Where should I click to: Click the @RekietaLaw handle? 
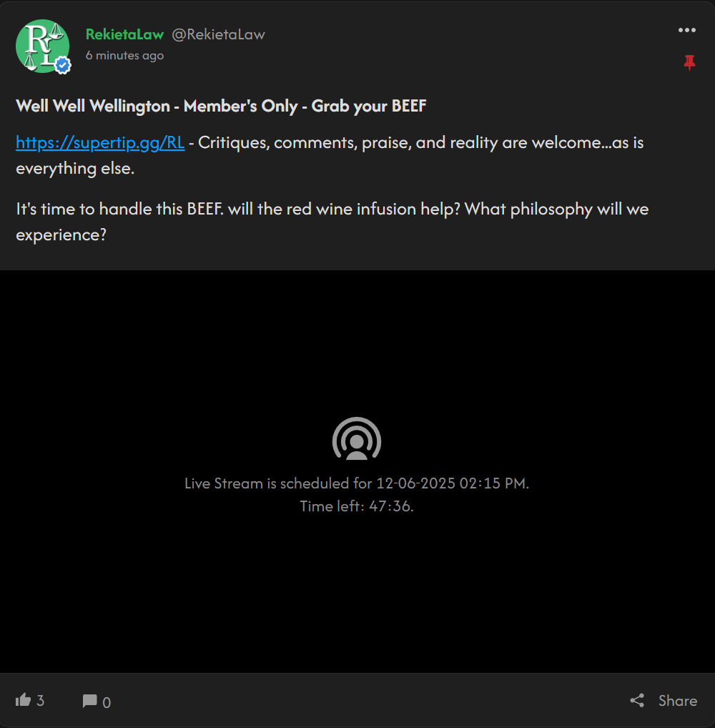coord(218,34)
